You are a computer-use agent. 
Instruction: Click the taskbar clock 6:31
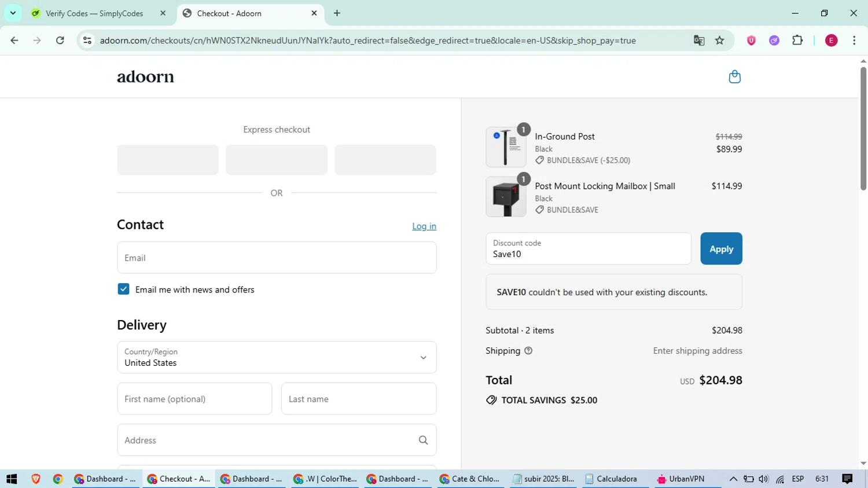822,479
